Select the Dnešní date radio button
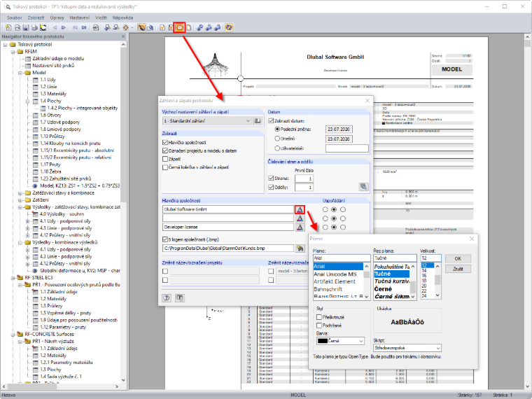Screen dimensions: 532x399 (x=277, y=139)
